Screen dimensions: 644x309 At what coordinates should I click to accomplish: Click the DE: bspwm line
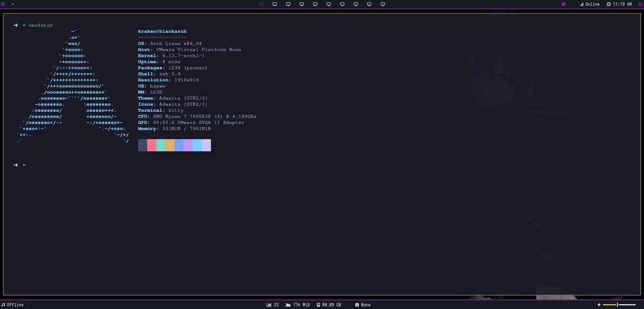[151, 86]
